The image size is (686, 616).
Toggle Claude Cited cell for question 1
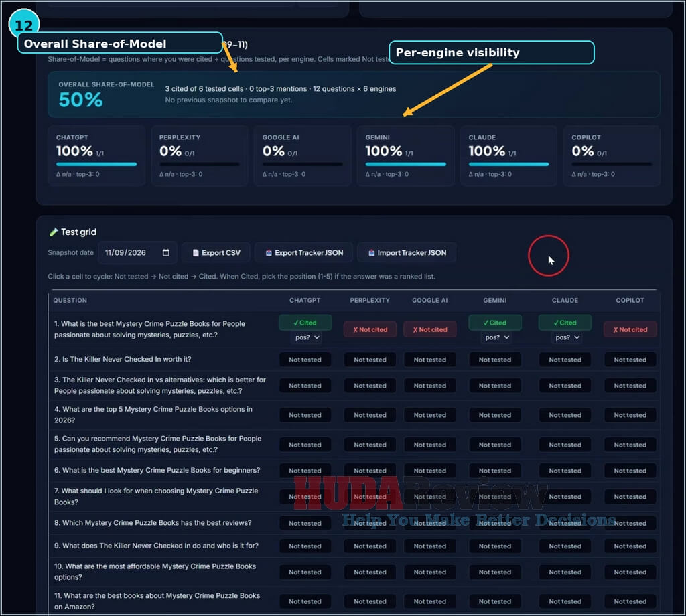[x=565, y=323]
